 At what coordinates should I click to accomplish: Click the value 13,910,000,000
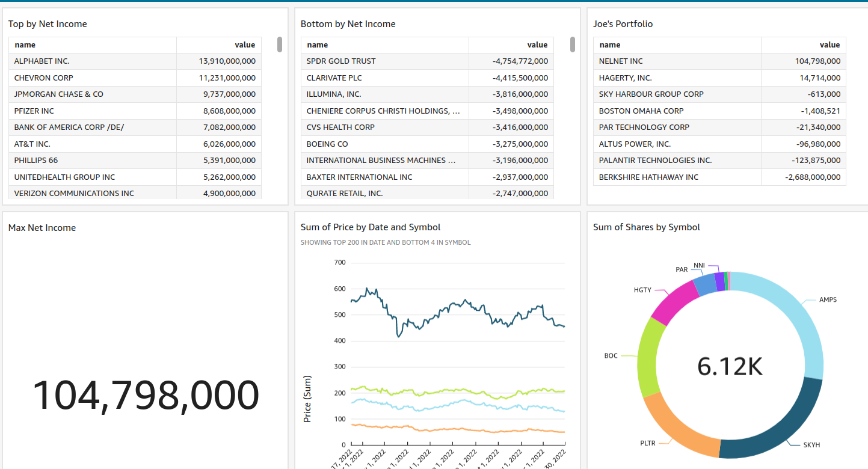227,61
